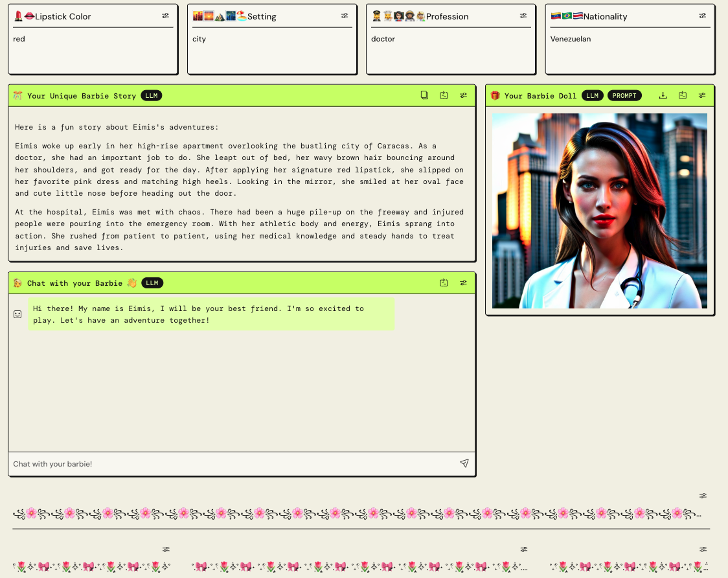The height and width of the screenshot is (578, 728).
Task: Open settings icon on Nationality card
Action: coord(703,16)
